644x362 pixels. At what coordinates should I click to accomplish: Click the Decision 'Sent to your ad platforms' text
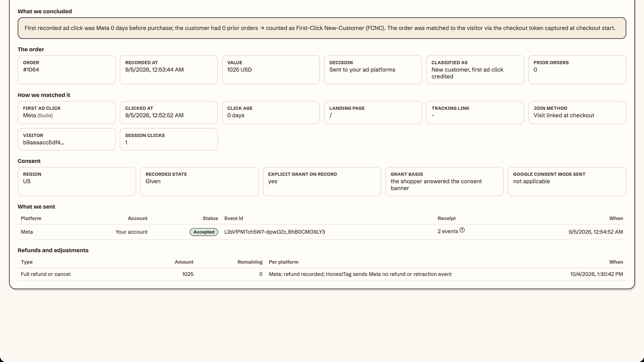362,70
